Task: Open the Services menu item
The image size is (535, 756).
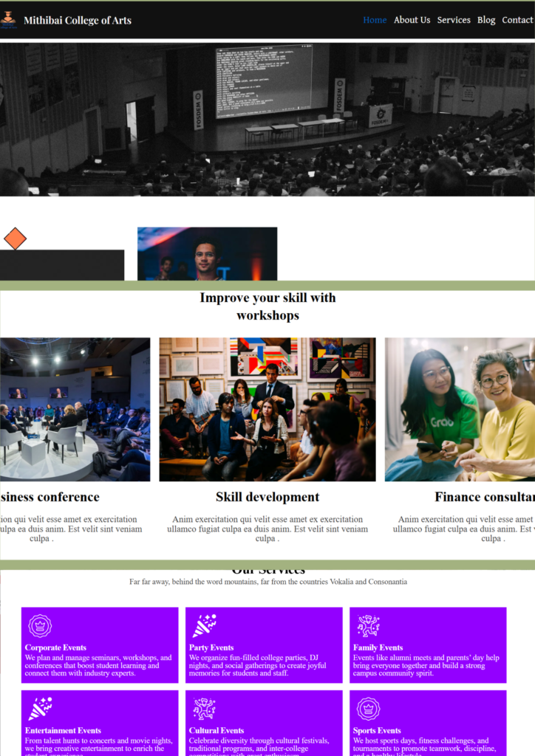Action: (454, 20)
